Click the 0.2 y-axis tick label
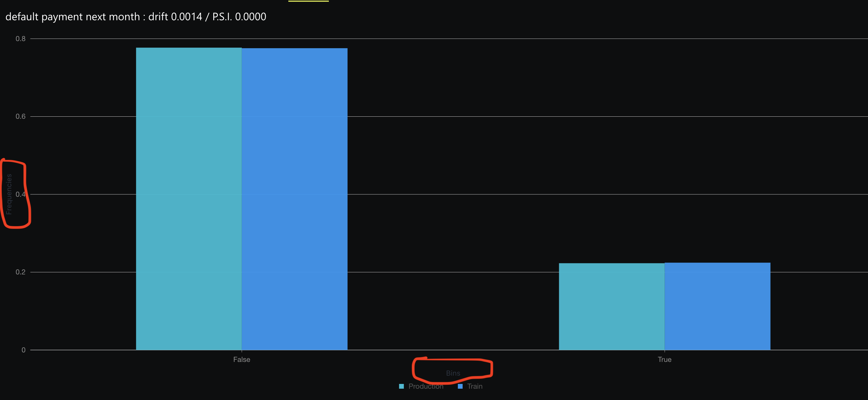 coord(21,272)
